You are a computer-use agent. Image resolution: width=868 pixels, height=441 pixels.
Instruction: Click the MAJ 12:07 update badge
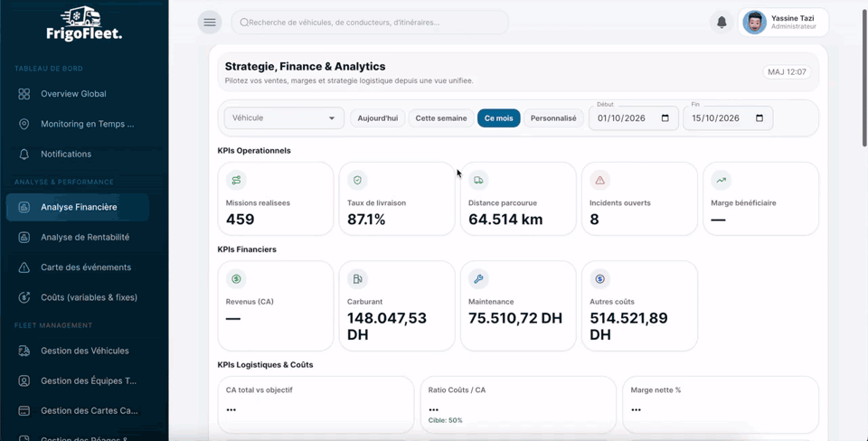(x=787, y=72)
